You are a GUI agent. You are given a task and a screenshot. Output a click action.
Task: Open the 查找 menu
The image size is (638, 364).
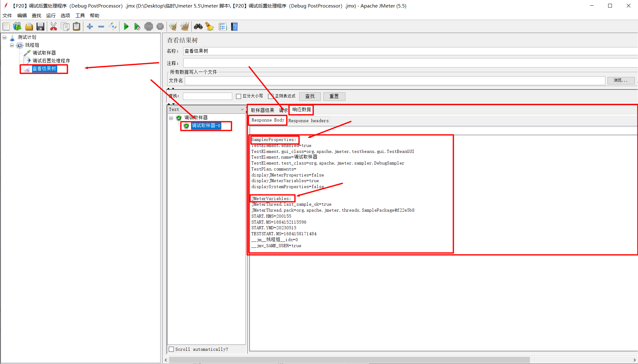(x=36, y=15)
